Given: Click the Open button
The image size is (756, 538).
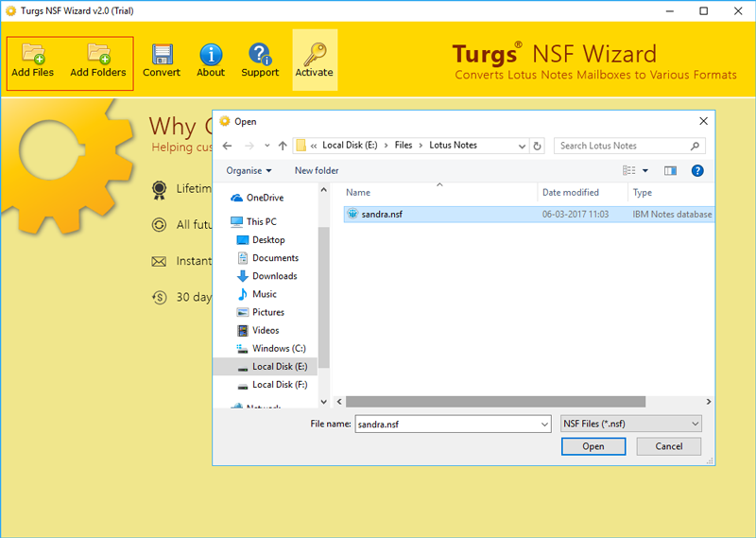Looking at the screenshot, I should click(x=593, y=446).
